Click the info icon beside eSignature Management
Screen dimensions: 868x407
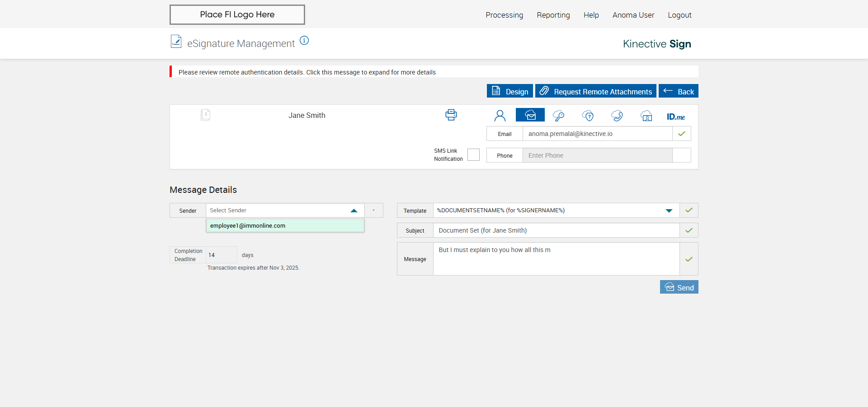pos(304,41)
